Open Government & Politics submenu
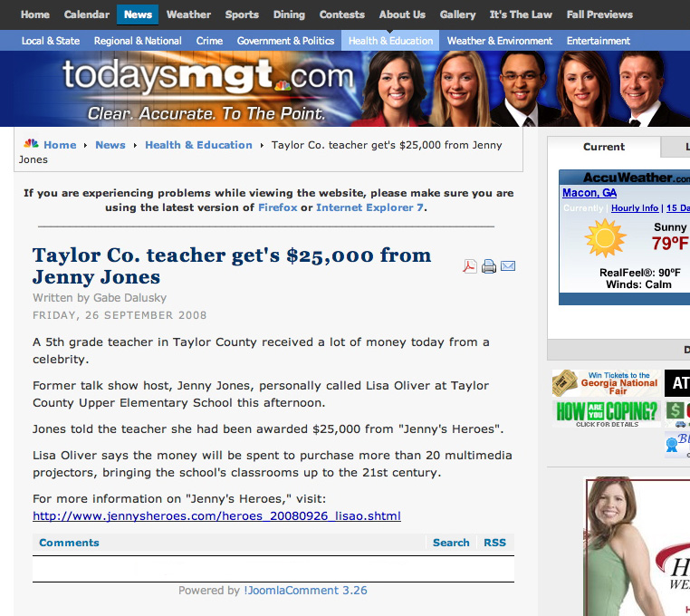690x616 pixels. pyautogui.click(x=285, y=41)
